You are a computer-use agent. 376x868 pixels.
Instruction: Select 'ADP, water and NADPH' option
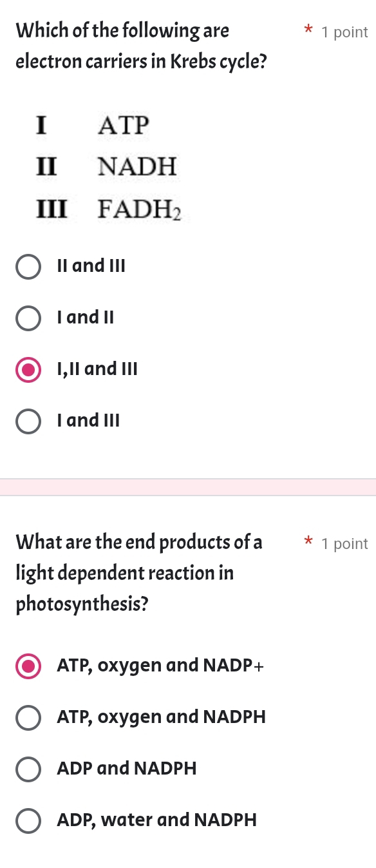point(28,820)
